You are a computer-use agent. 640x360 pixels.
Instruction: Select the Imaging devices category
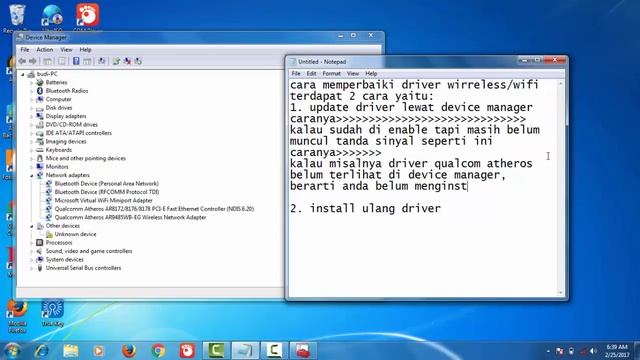tap(66, 142)
